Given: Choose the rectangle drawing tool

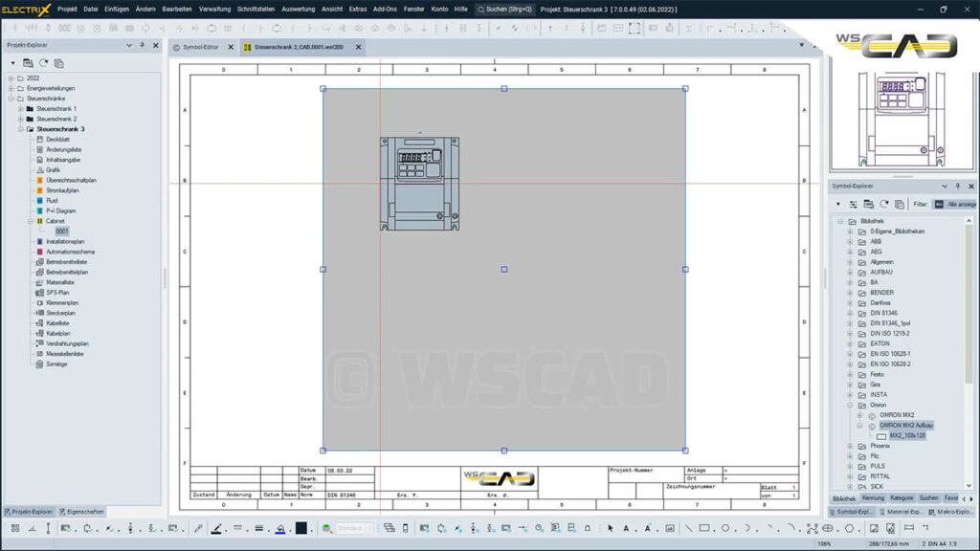Looking at the screenshot, I should click(x=704, y=528).
